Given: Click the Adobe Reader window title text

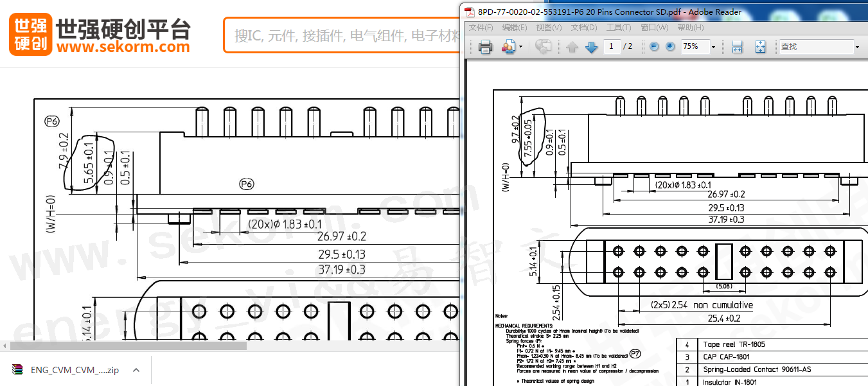Looking at the screenshot, I should 610,12.
